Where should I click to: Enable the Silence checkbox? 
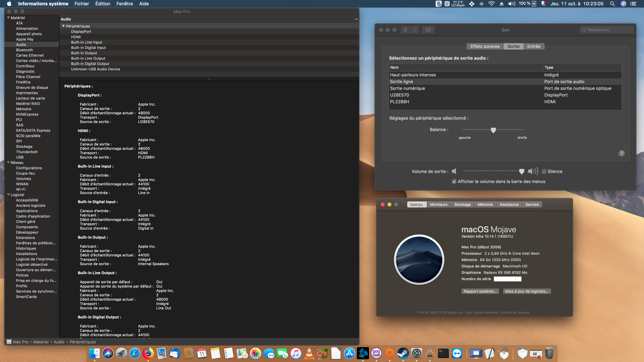(x=544, y=171)
